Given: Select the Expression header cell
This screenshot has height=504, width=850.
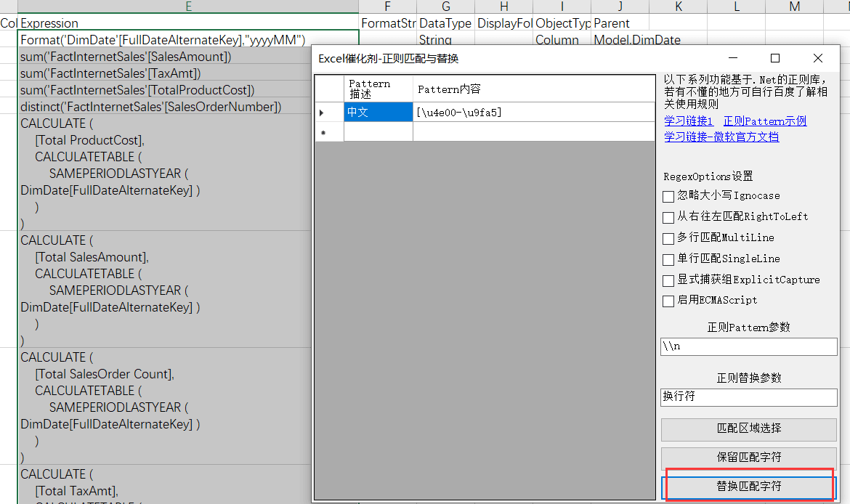Looking at the screenshot, I should click(x=188, y=23).
